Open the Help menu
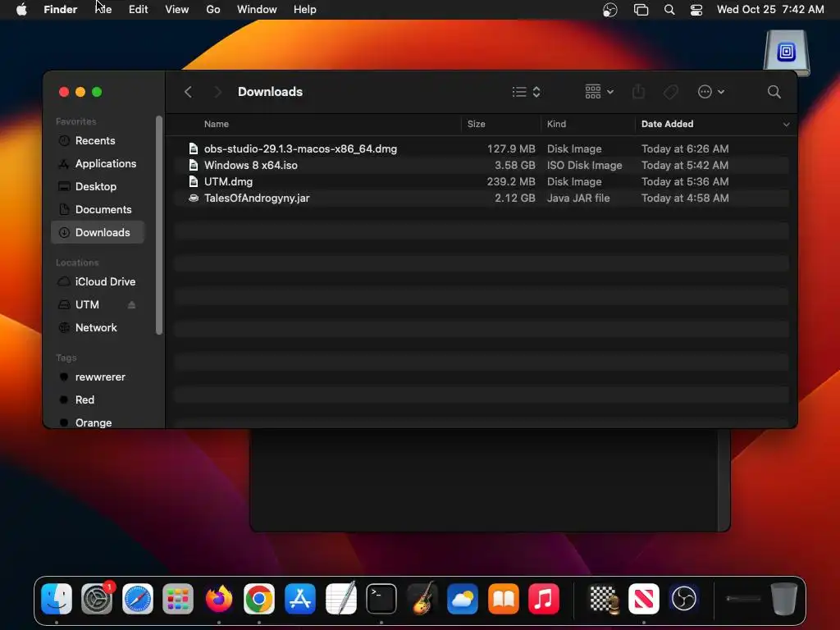840x630 pixels. click(x=305, y=10)
